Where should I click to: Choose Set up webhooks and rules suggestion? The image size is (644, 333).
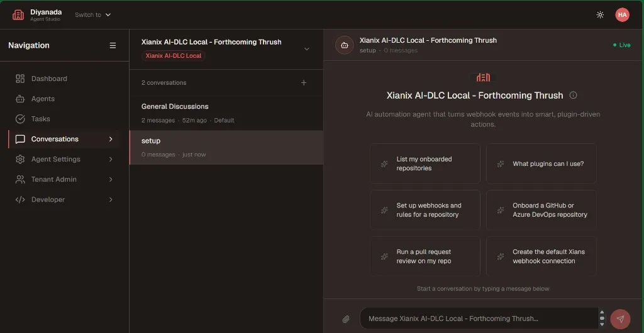[425, 210]
